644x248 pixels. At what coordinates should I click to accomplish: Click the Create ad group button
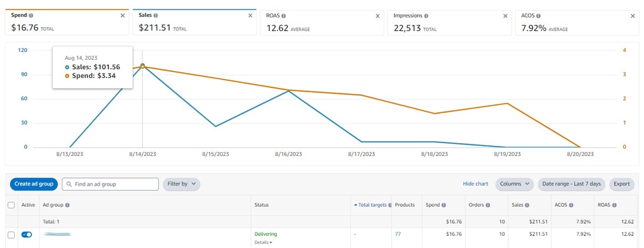coord(34,184)
